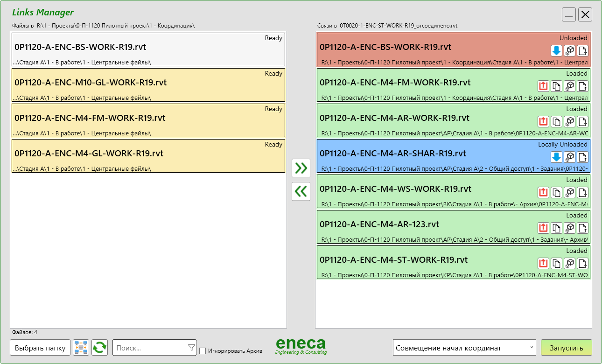
Task: Select the 0P1120-A-ENC-M4-ST-WORK-R19.rvt link name
Action: click(394, 260)
